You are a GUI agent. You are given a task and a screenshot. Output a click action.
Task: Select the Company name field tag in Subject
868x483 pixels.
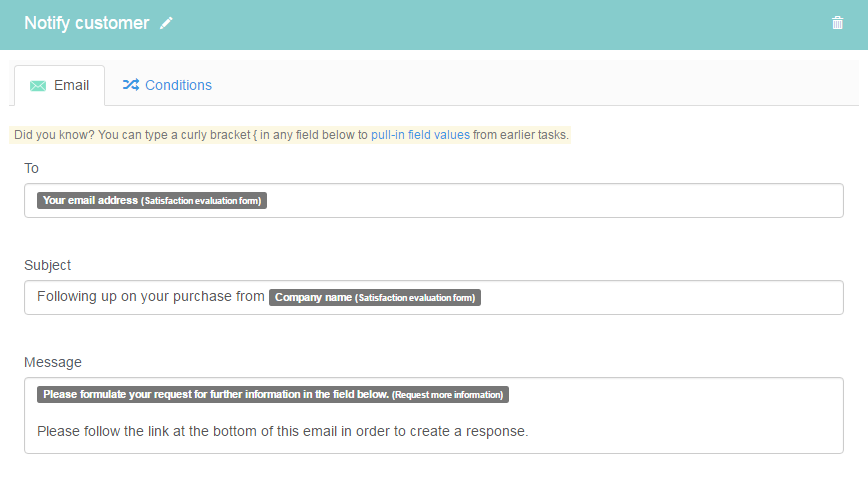click(x=375, y=298)
